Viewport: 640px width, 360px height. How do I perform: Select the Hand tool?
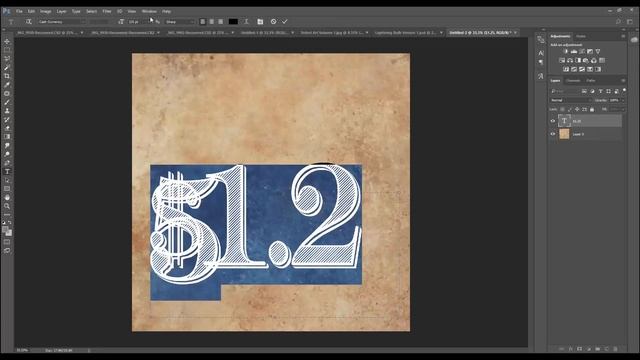pos(7,198)
